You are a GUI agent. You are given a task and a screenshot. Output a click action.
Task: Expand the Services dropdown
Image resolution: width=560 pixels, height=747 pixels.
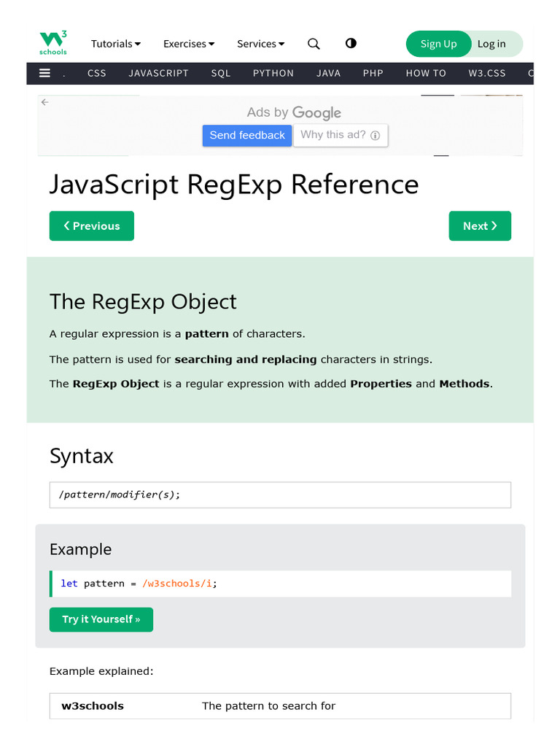[260, 44]
